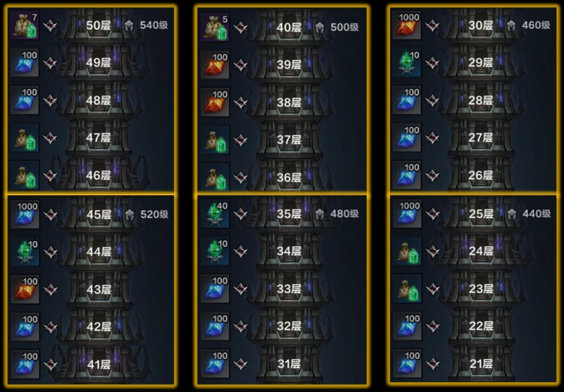The image size is (564, 392).
Task: Click the 460级 level requirement label
Action: click(536, 25)
